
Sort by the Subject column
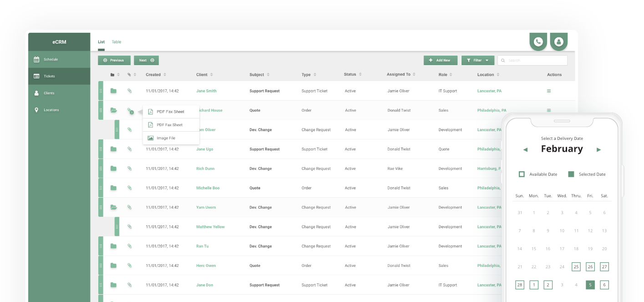[259, 75]
